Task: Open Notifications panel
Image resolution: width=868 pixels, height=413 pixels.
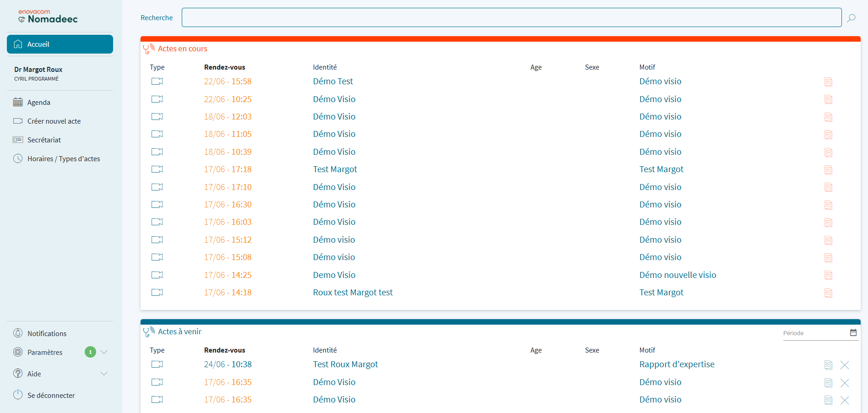Action: pyautogui.click(x=47, y=333)
